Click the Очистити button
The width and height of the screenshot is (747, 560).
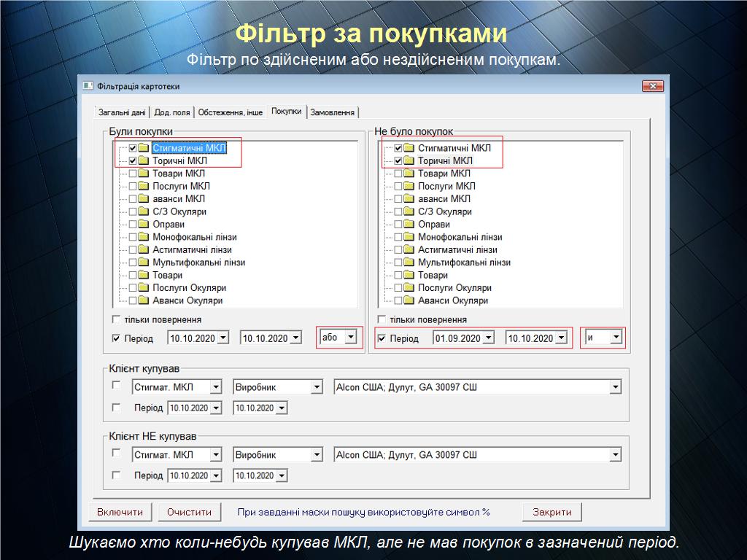coord(189,512)
